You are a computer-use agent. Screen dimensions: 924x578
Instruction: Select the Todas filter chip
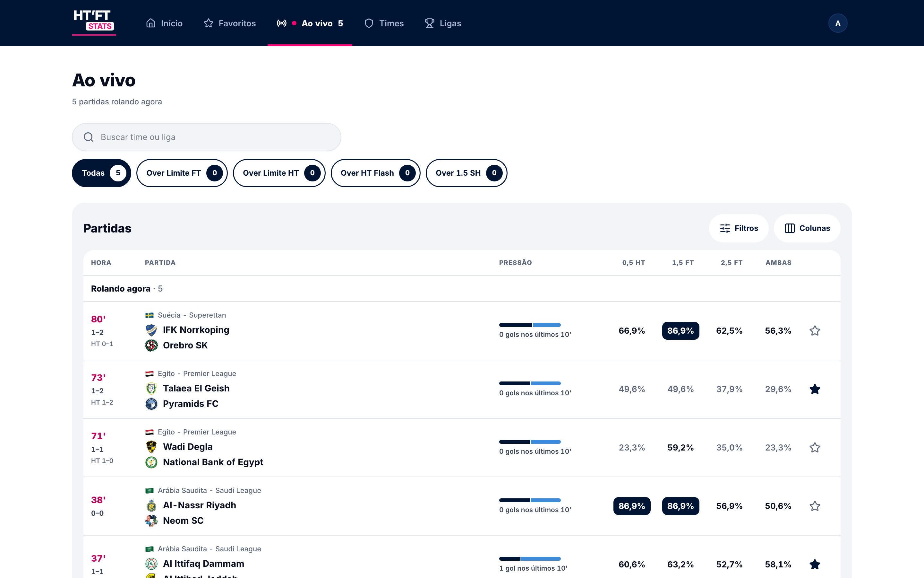[x=102, y=173]
